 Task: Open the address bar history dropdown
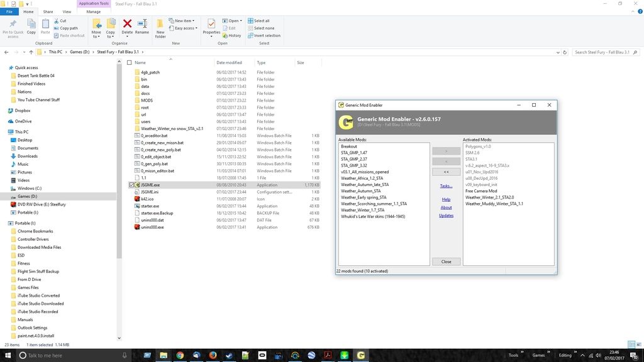(558, 52)
